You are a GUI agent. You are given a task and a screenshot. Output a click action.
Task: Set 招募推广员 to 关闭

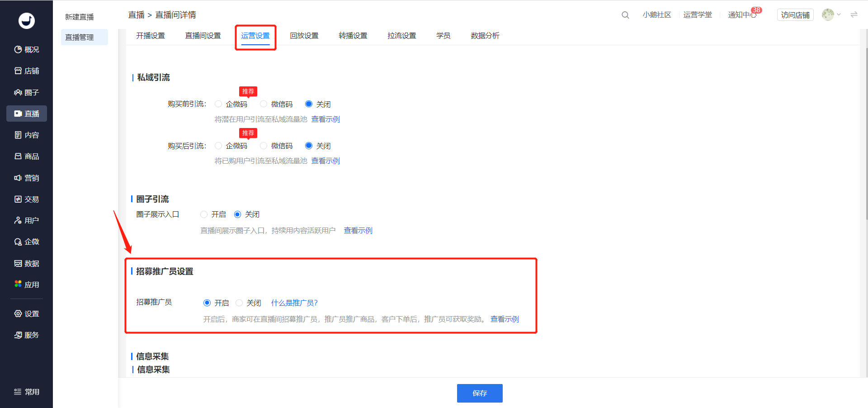coord(240,303)
